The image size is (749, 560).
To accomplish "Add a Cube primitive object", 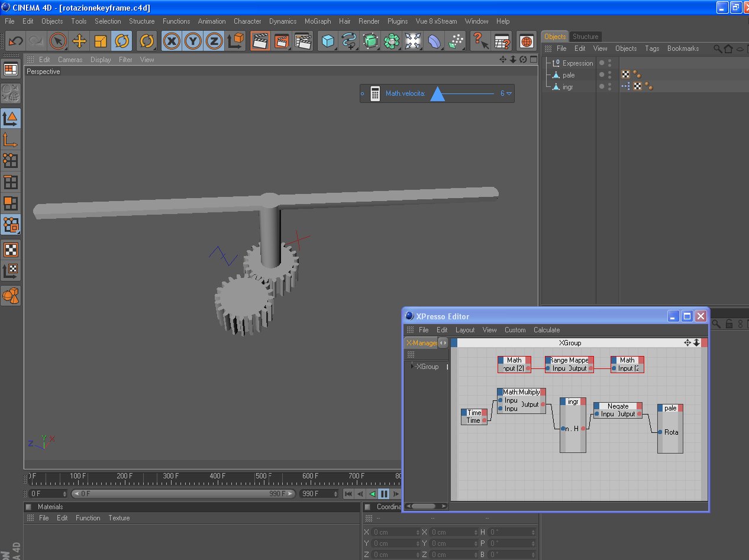I will pos(328,41).
